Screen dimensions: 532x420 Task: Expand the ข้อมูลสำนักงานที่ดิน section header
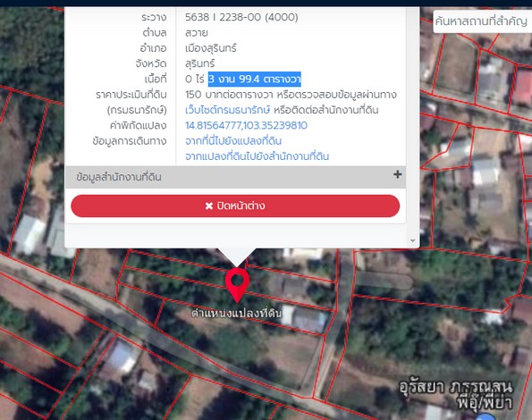235,177
